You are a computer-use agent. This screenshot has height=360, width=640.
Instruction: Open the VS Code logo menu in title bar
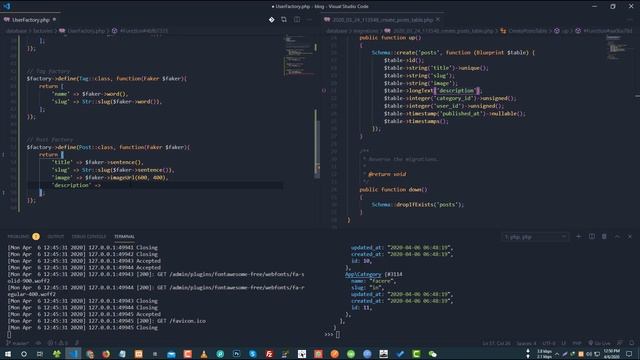tap(7, 6)
